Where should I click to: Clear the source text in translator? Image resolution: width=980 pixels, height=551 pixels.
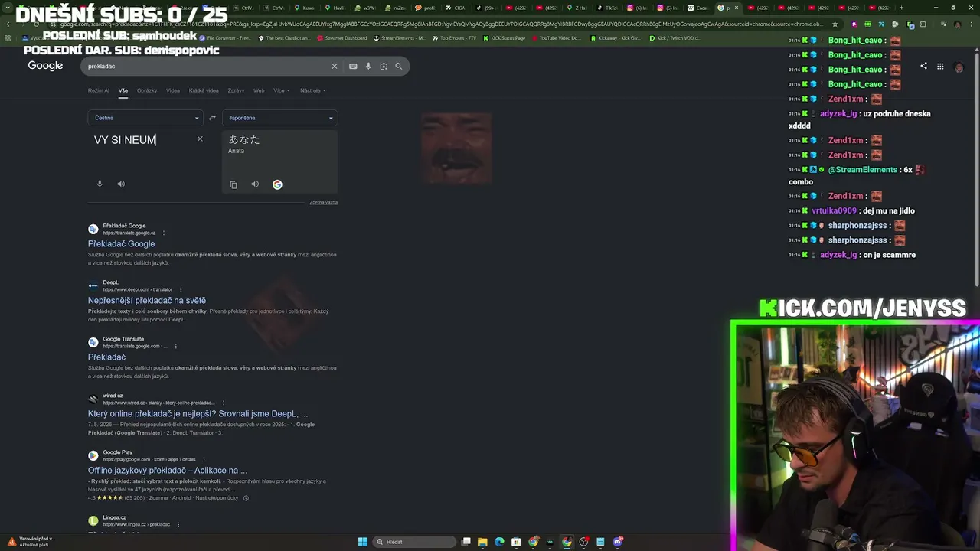pos(200,139)
